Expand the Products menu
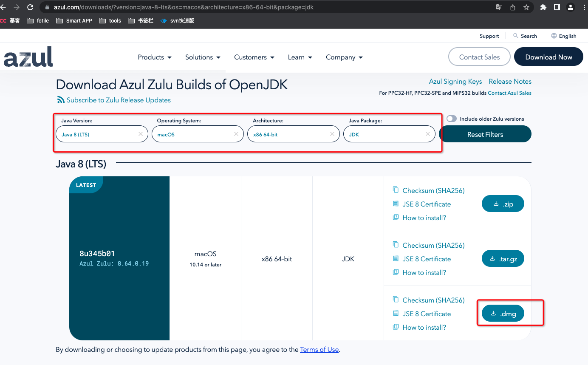 pyautogui.click(x=155, y=57)
